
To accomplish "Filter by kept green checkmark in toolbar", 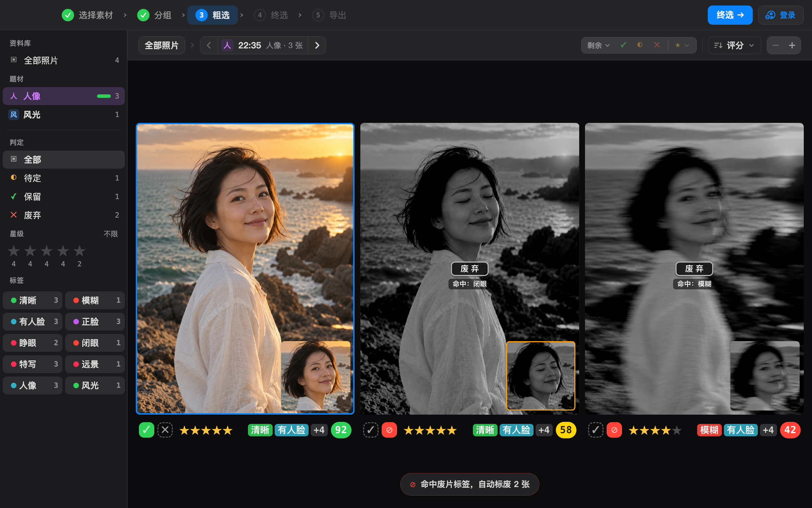I will pyautogui.click(x=623, y=45).
